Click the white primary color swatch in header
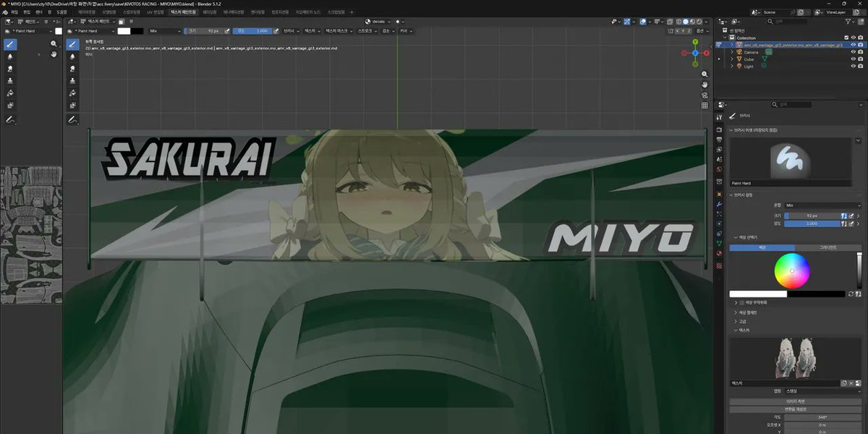 pos(124,31)
